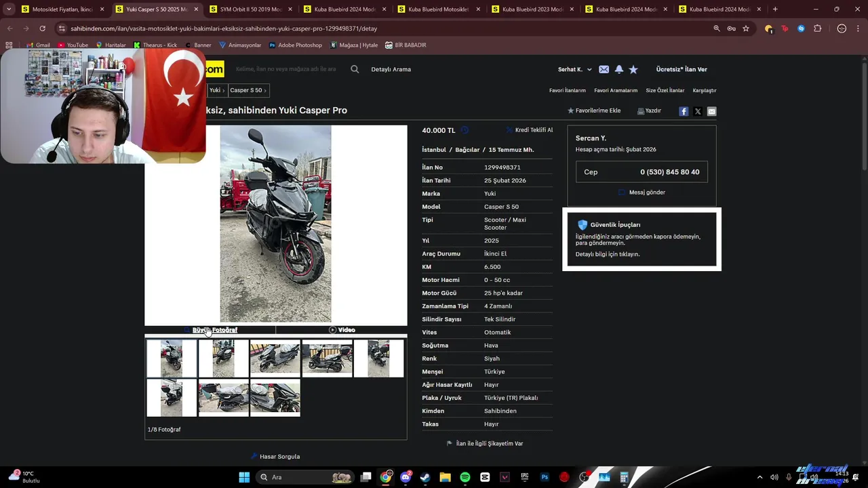
Task: Select the Büyük Fotoğraf tab
Action: click(x=210, y=330)
